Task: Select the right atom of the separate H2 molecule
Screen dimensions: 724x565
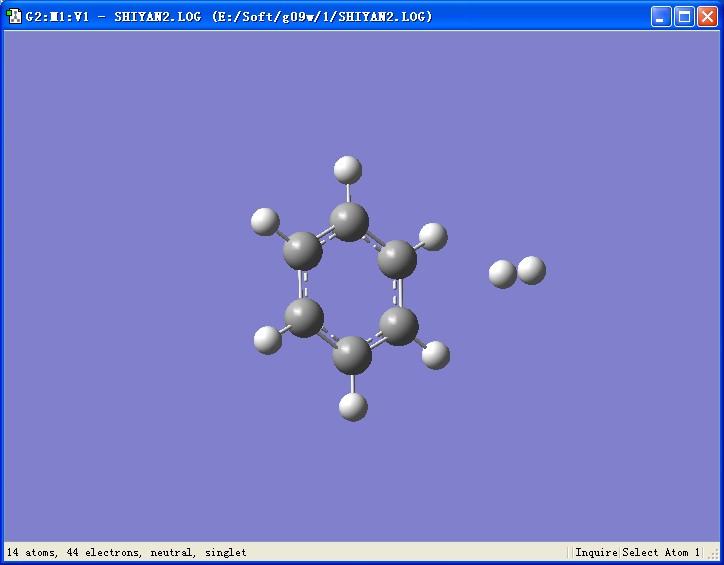Action: (531, 270)
